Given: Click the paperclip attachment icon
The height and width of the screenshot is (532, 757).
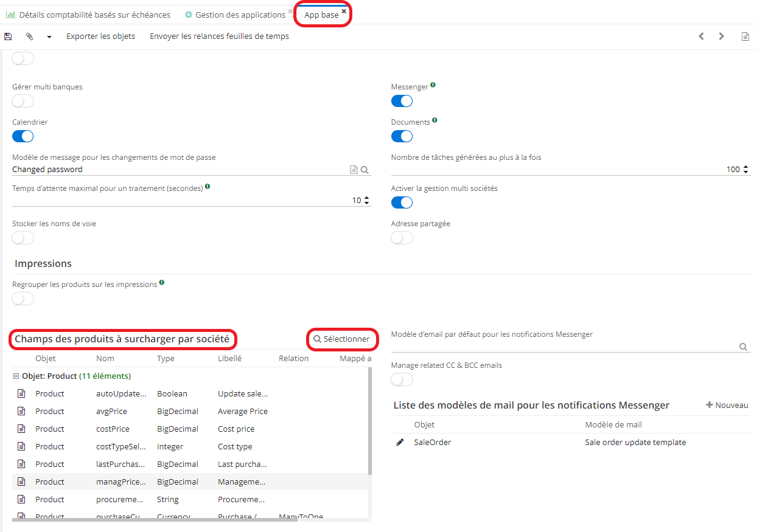Looking at the screenshot, I should [x=29, y=36].
